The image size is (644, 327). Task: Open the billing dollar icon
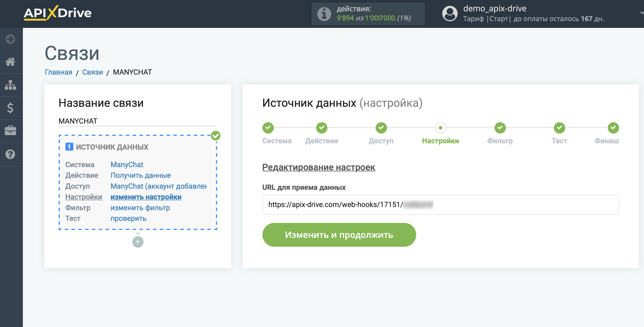click(10, 108)
